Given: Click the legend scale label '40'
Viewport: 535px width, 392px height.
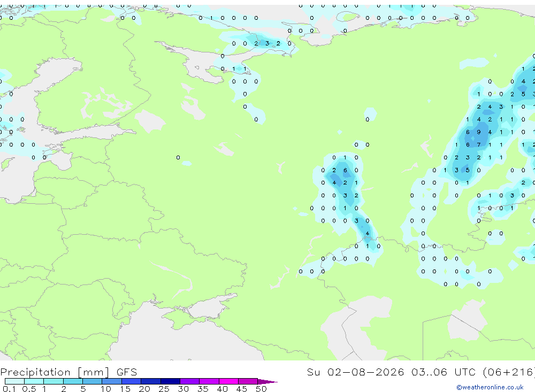Looking at the screenshot, I should (222, 389).
